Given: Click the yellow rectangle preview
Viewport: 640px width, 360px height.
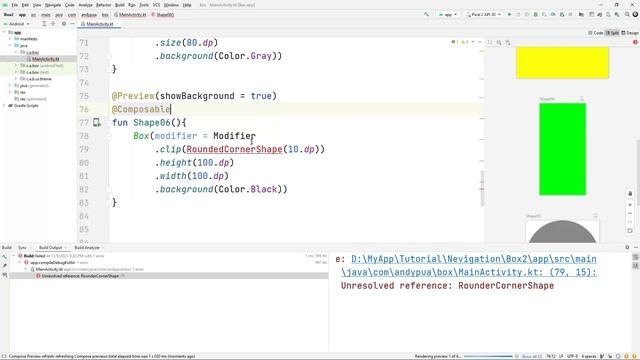Looking at the screenshot, I should coord(562,62).
